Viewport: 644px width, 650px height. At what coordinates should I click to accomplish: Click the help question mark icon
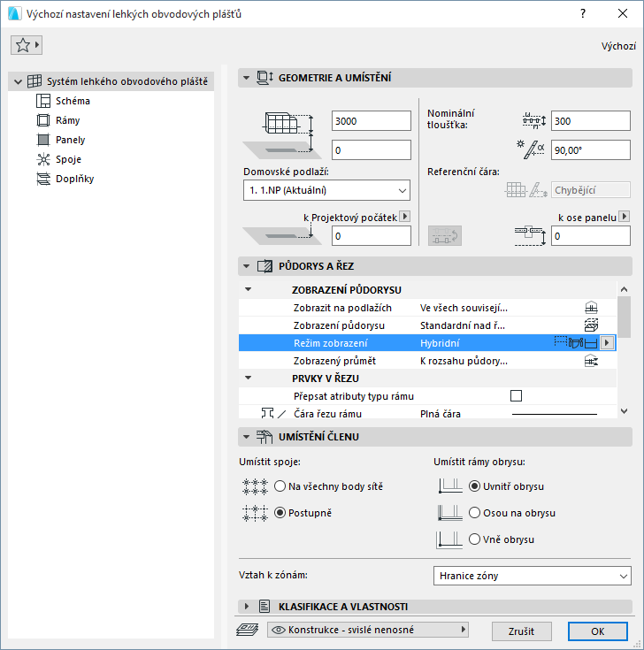point(583,13)
